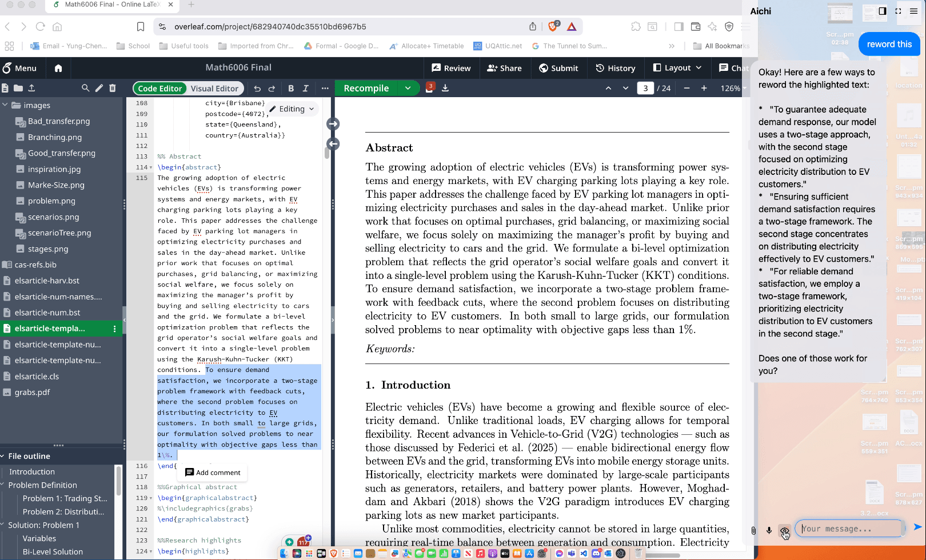926x560 pixels.
Task: Add comment on selected text
Action: tap(213, 473)
